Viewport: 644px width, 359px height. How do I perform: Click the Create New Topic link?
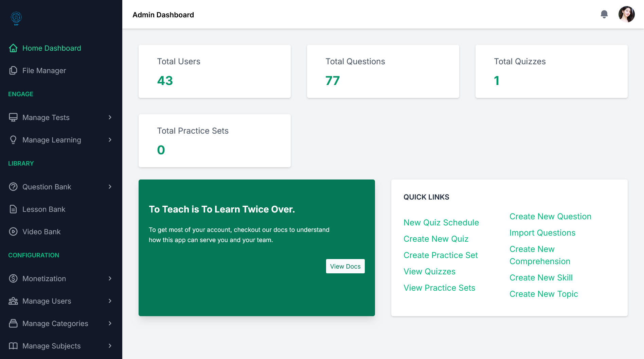pos(543,294)
